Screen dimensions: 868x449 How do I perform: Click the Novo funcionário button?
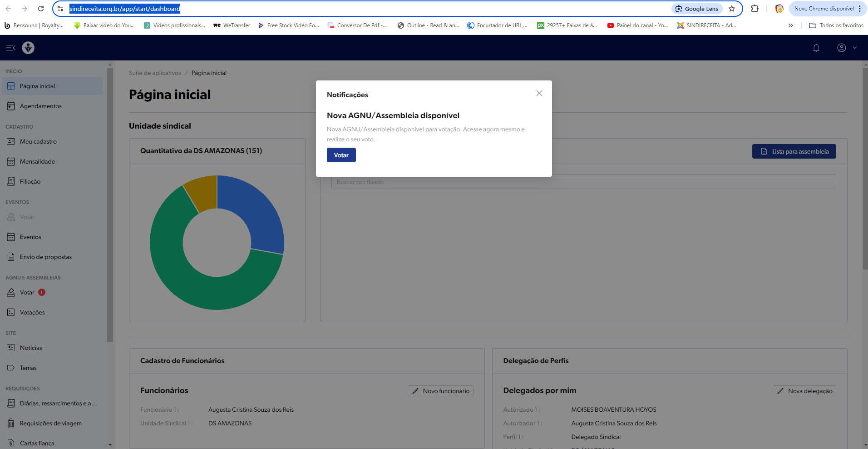click(440, 391)
